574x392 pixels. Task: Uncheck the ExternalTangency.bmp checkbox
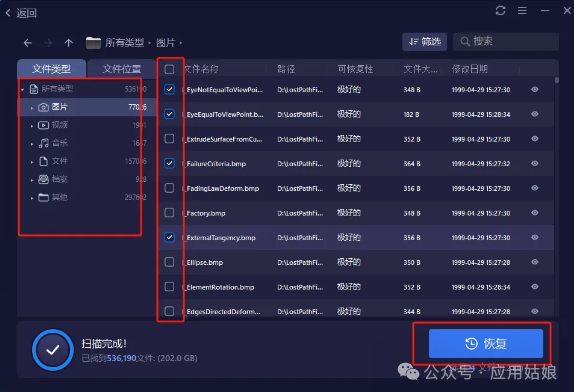(x=169, y=237)
